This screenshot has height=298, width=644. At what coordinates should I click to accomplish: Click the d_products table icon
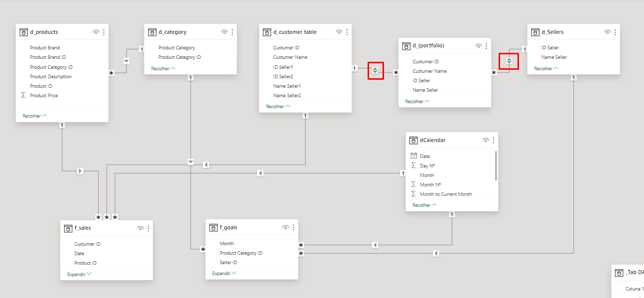[23, 32]
